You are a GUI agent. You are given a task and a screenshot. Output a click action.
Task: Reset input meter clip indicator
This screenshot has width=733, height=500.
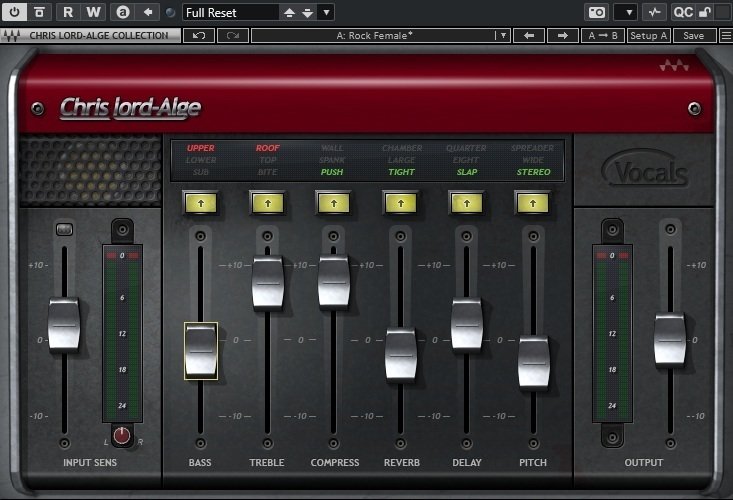122,256
